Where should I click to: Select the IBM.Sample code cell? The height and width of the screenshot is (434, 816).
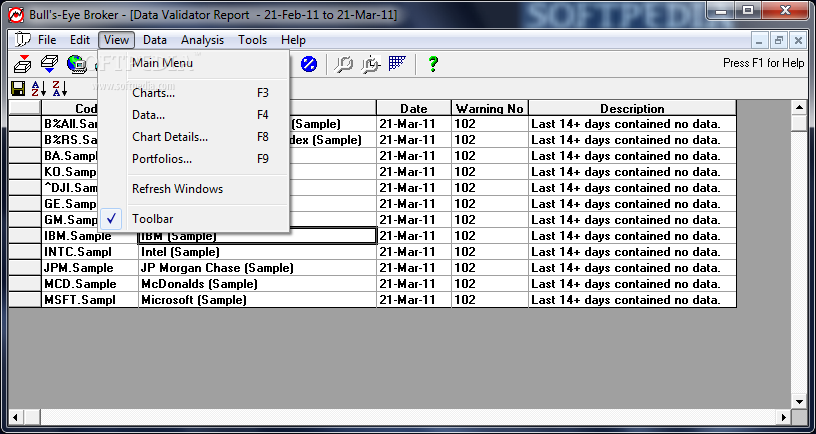coord(90,236)
